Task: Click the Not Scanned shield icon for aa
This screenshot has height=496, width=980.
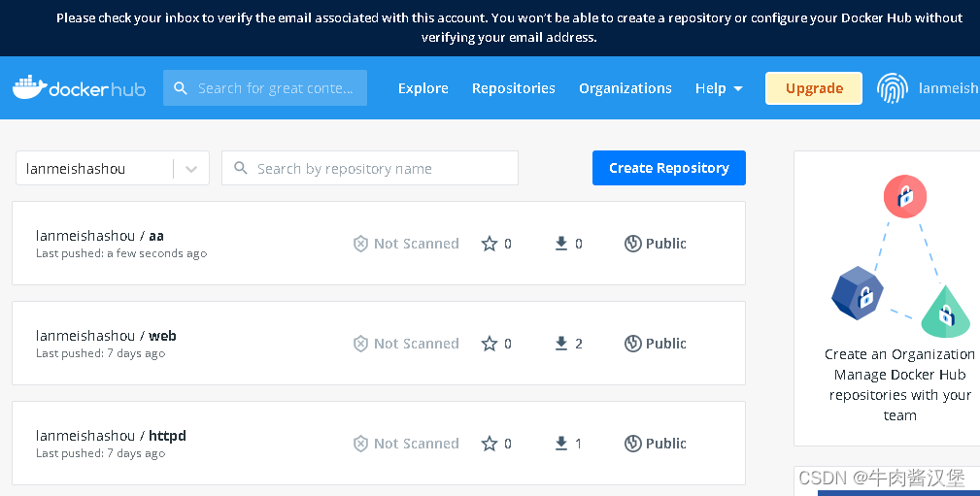Action: (x=360, y=244)
